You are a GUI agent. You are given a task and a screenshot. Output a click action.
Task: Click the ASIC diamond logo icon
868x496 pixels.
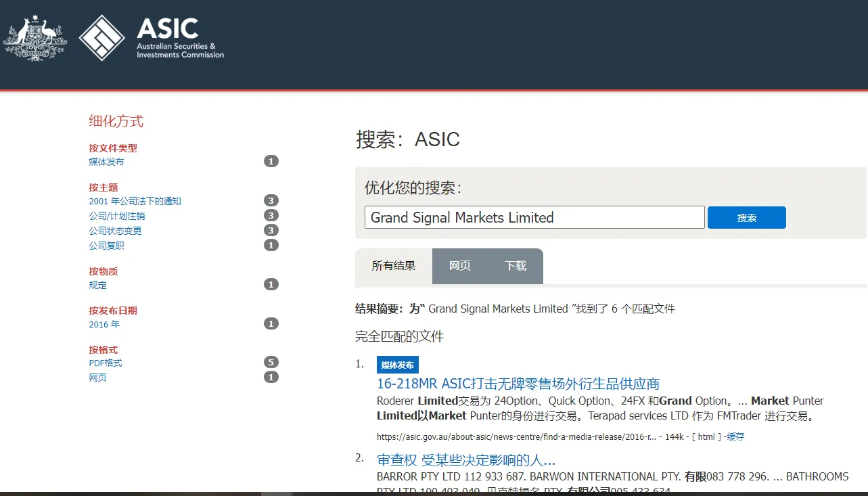pos(102,38)
